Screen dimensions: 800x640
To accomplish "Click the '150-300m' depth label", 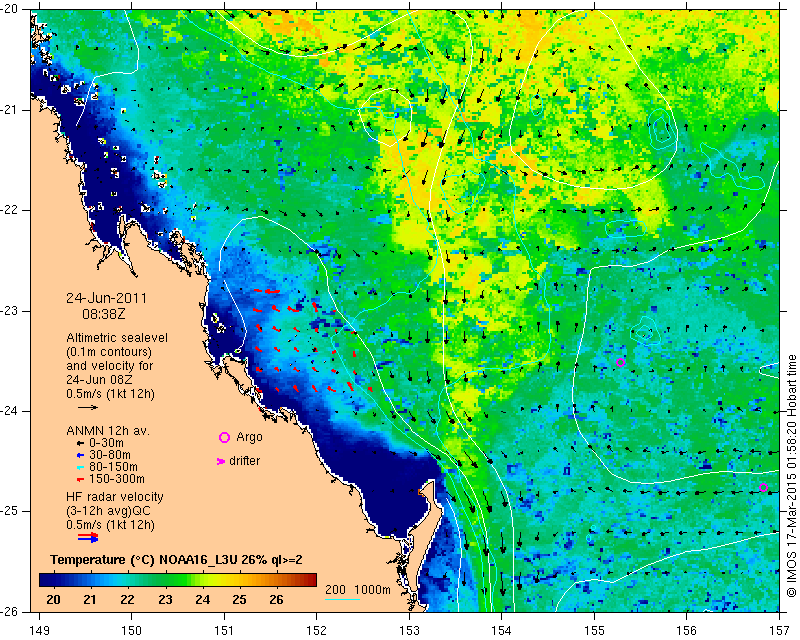I will tap(117, 479).
